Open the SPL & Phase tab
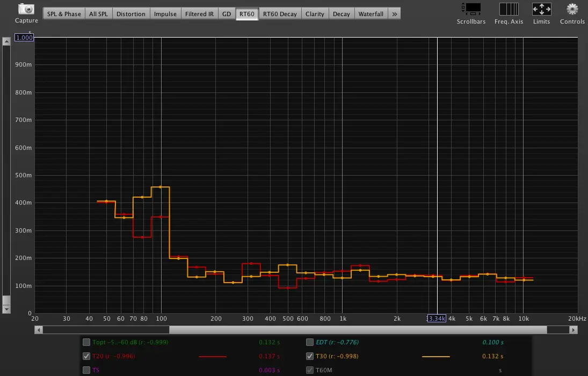The width and height of the screenshot is (588, 376). click(x=63, y=14)
